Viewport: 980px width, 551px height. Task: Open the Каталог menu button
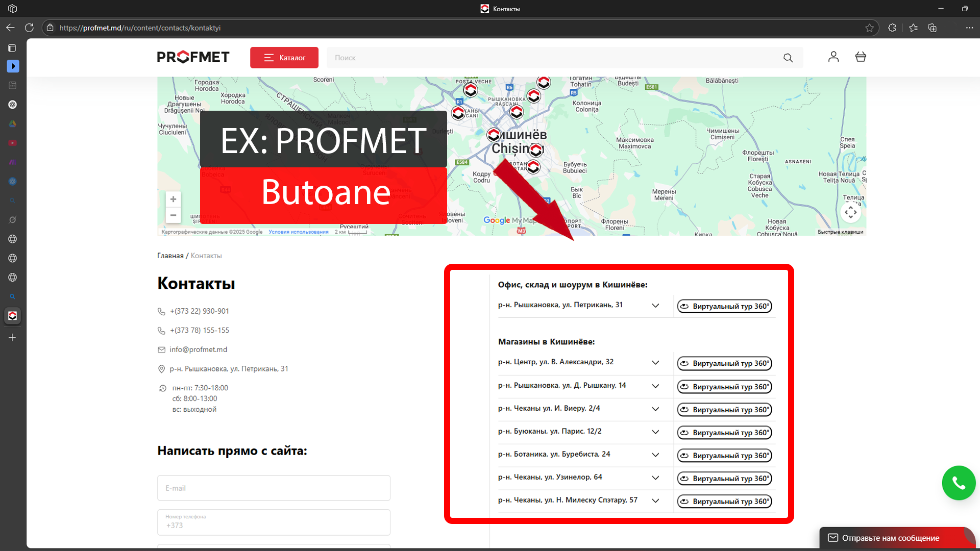(284, 58)
